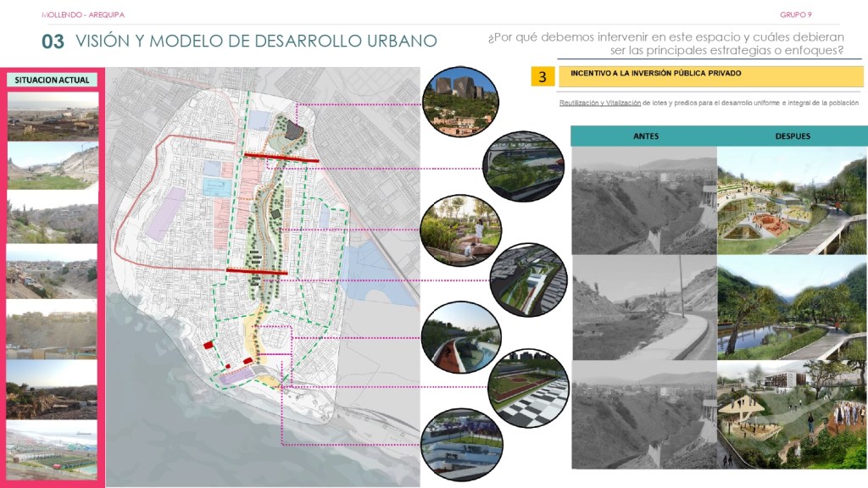This screenshot has height=488, width=868.
Task: Click the first photo under SITUACION ACTUAL
Action: click(53, 116)
